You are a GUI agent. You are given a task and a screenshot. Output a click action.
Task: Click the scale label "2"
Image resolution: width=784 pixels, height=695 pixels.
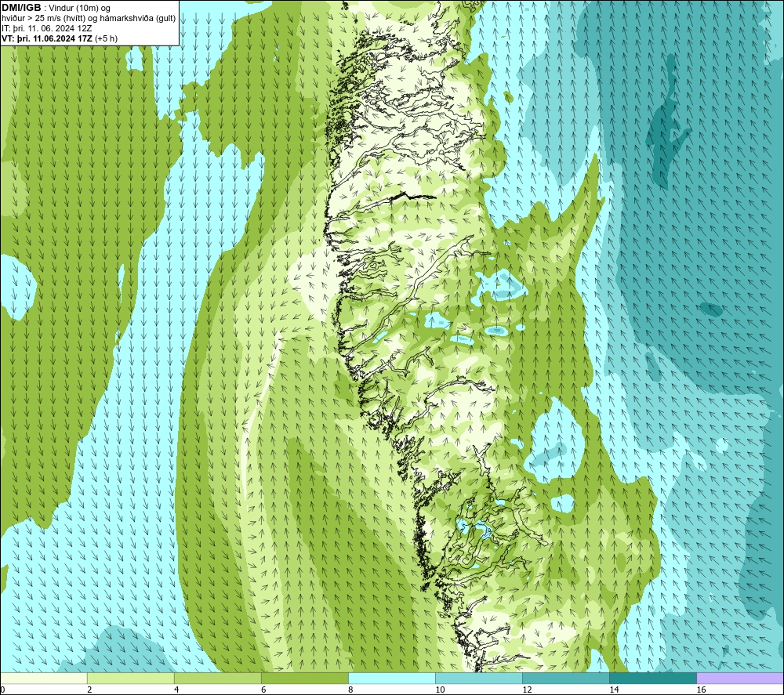[89, 690]
